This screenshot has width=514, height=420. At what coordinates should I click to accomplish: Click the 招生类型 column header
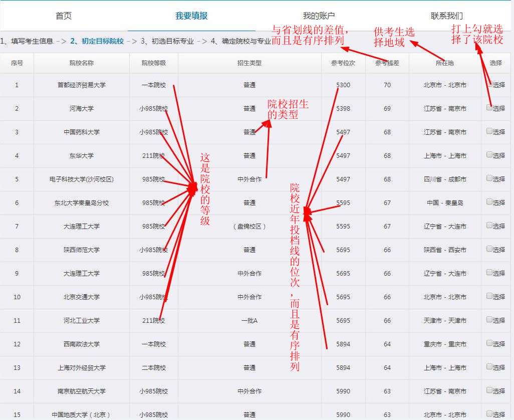[249, 63]
